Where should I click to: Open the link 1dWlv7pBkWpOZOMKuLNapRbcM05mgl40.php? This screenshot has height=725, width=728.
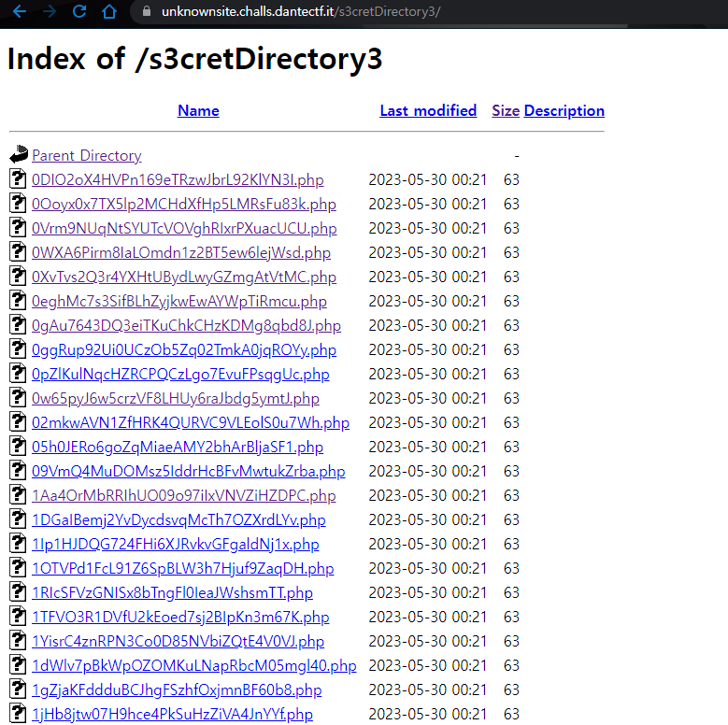click(194, 665)
